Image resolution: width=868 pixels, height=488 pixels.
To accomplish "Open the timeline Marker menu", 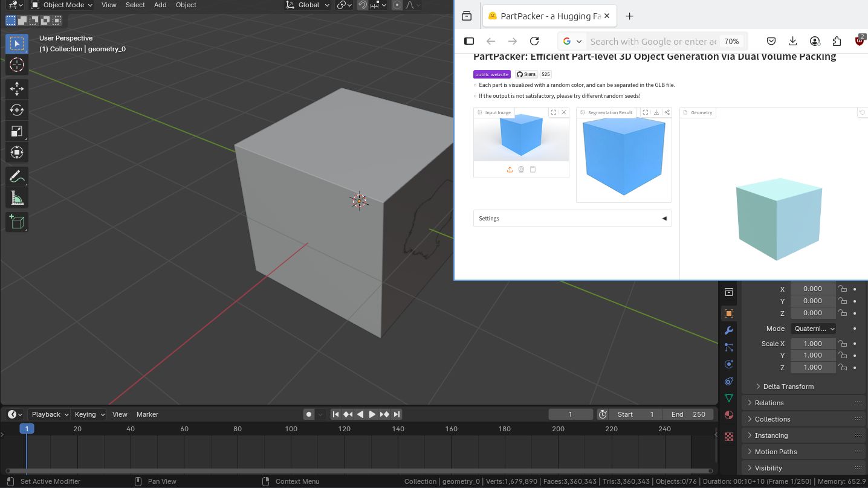I will click(147, 414).
